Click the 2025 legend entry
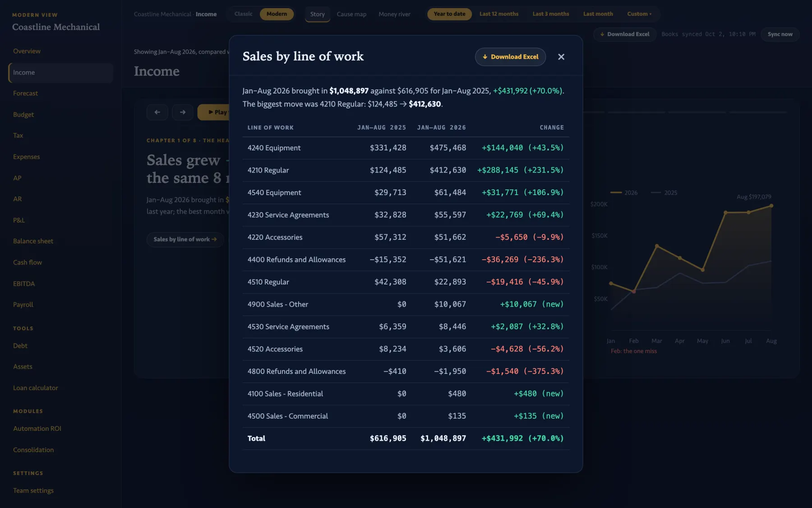The height and width of the screenshot is (508, 812). click(664, 193)
